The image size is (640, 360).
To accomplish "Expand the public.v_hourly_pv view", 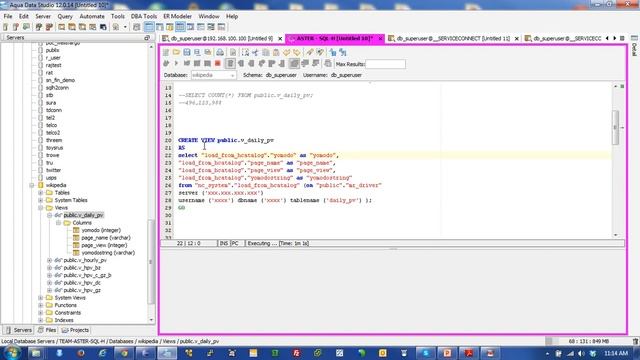I will 49,260.
